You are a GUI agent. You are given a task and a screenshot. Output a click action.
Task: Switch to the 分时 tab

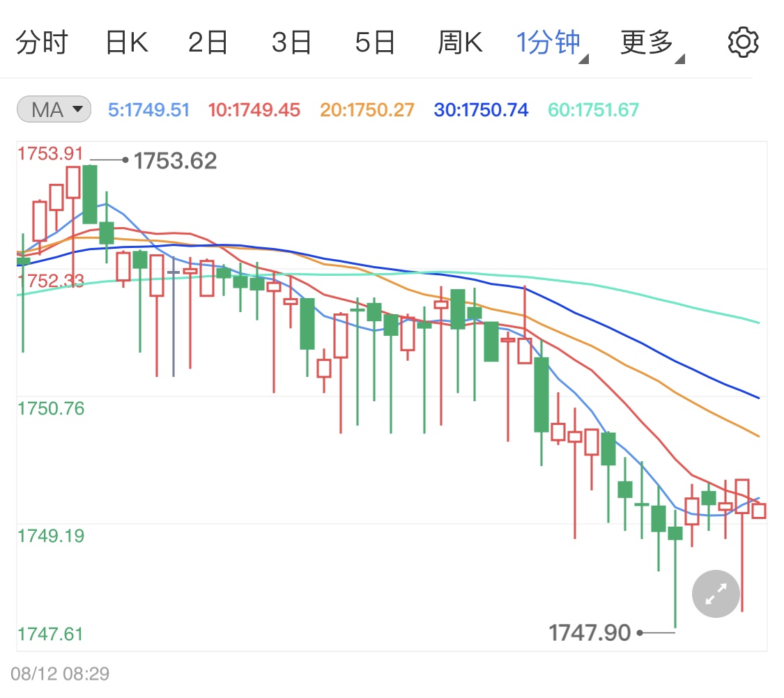42,40
